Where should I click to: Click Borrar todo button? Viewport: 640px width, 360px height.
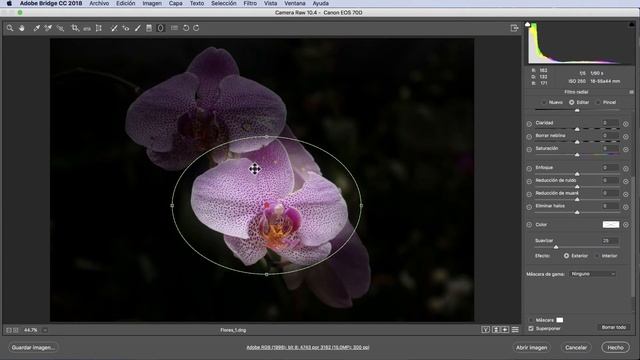coord(613,327)
